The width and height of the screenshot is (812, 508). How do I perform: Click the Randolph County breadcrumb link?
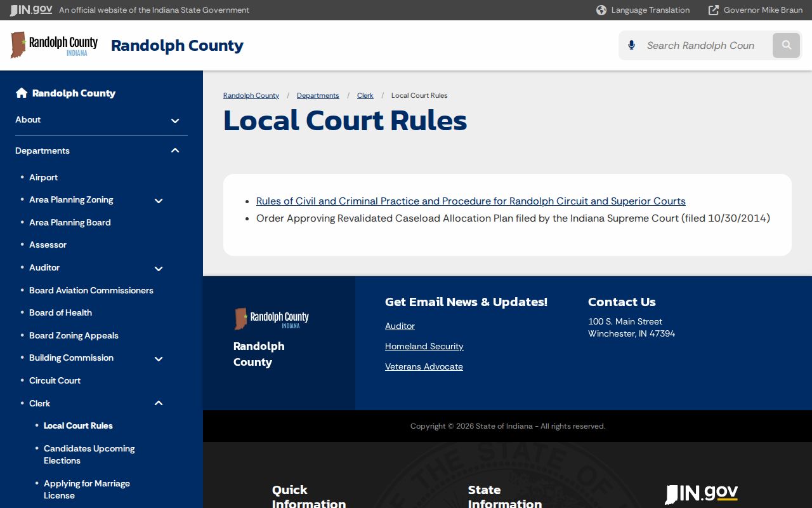click(x=251, y=95)
